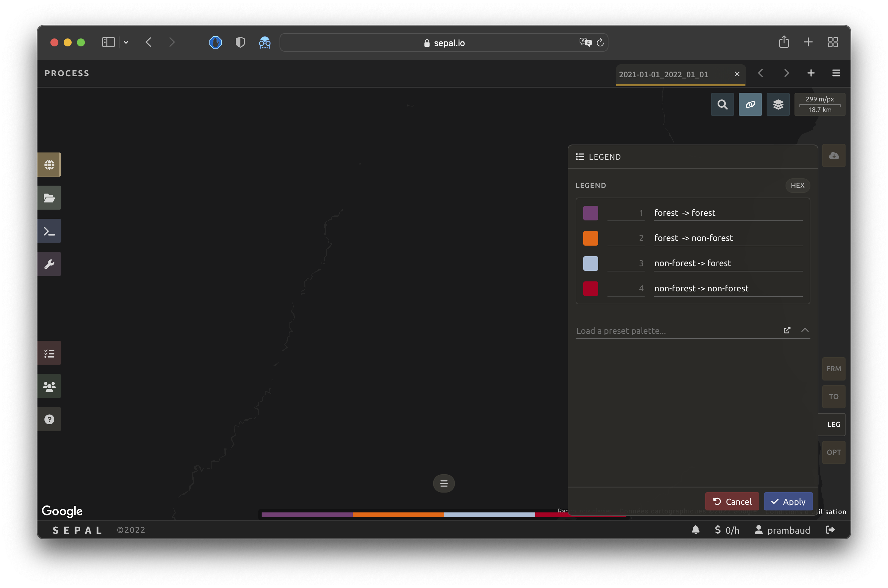Toggle the bottom center hamburger map button
This screenshot has width=888, height=588.
(x=443, y=483)
